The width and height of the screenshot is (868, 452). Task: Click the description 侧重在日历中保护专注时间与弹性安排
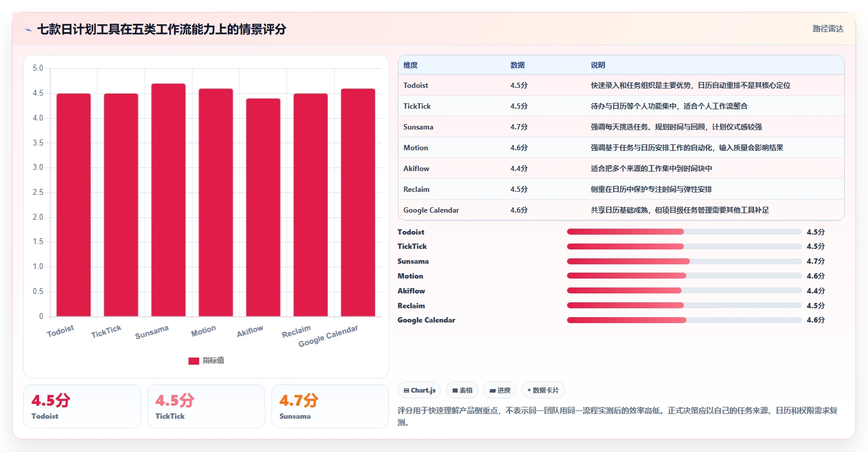tap(651, 189)
